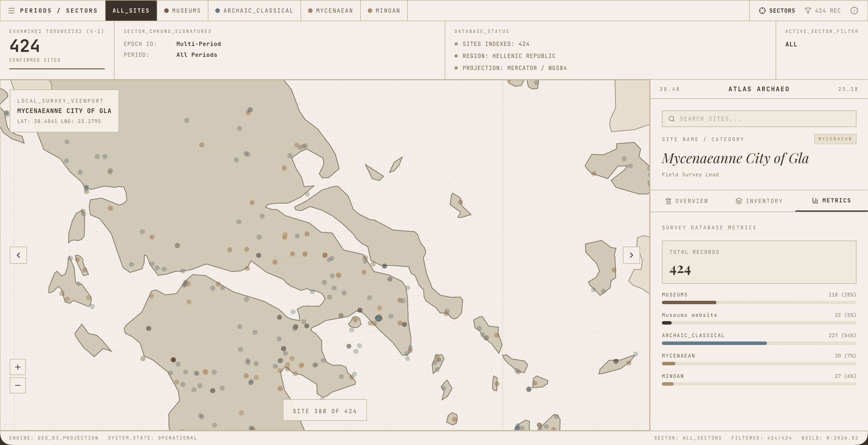Open the hamburger menu icon

(x=11, y=10)
